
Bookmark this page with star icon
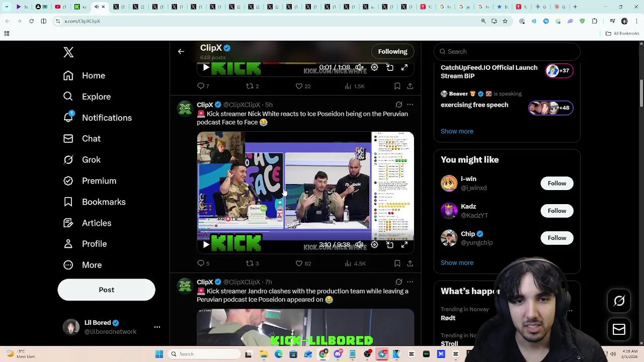(x=505, y=21)
